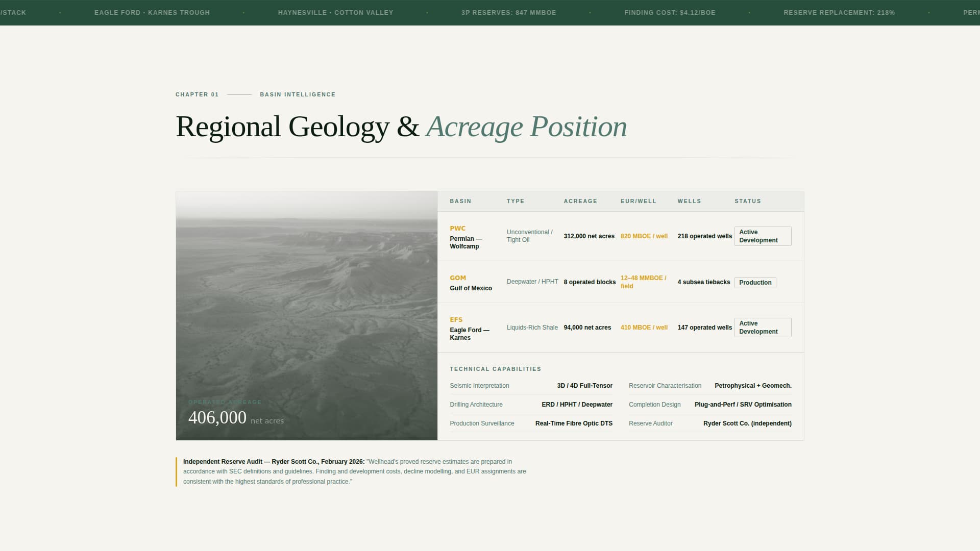Click the 8 operated blocks cell
This screenshot has height=551, width=980.
click(590, 282)
